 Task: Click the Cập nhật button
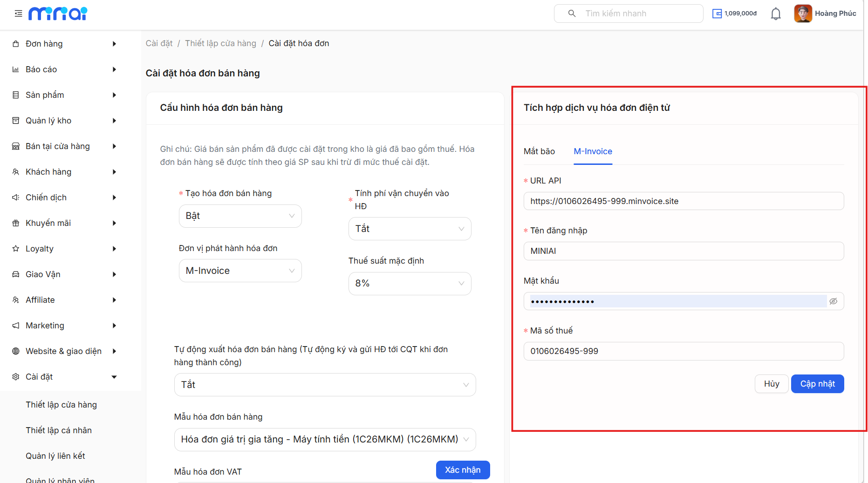pos(818,384)
